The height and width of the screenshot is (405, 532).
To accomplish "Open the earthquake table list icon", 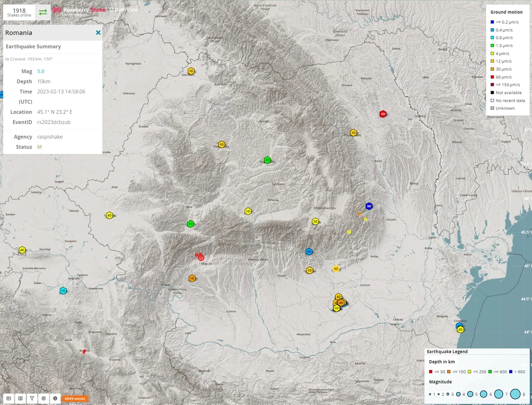I will tap(9, 398).
